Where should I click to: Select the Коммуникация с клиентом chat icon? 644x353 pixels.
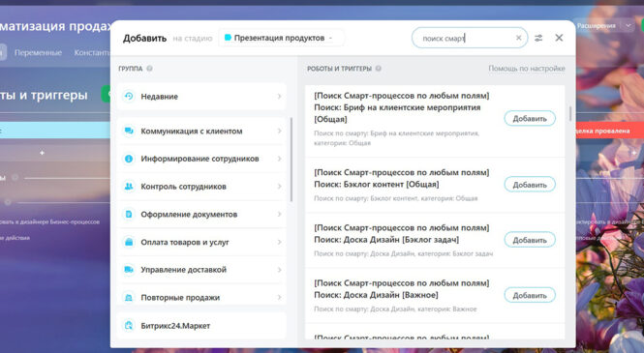tap(129, 131)
